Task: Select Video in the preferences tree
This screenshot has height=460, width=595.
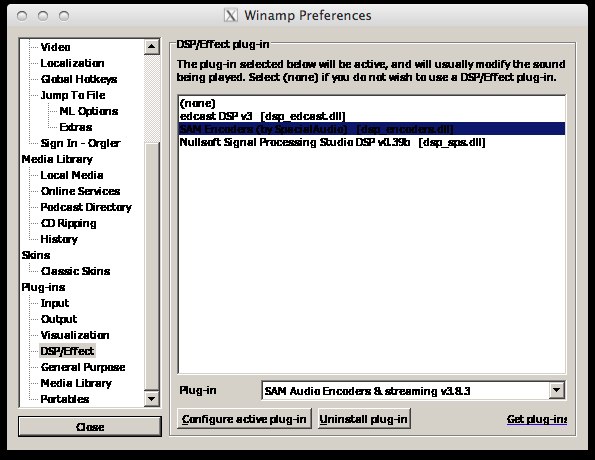Action: click(55, 47)
